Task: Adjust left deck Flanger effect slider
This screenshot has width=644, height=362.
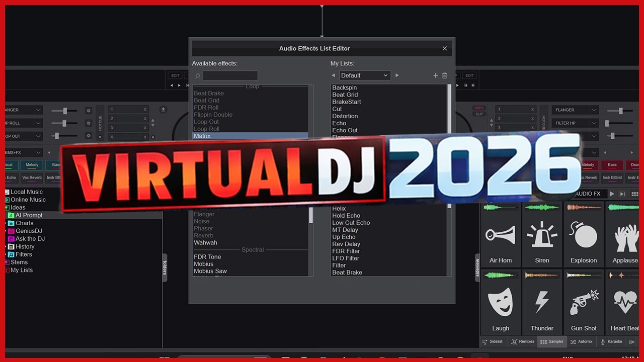Action: coord(64,111)
